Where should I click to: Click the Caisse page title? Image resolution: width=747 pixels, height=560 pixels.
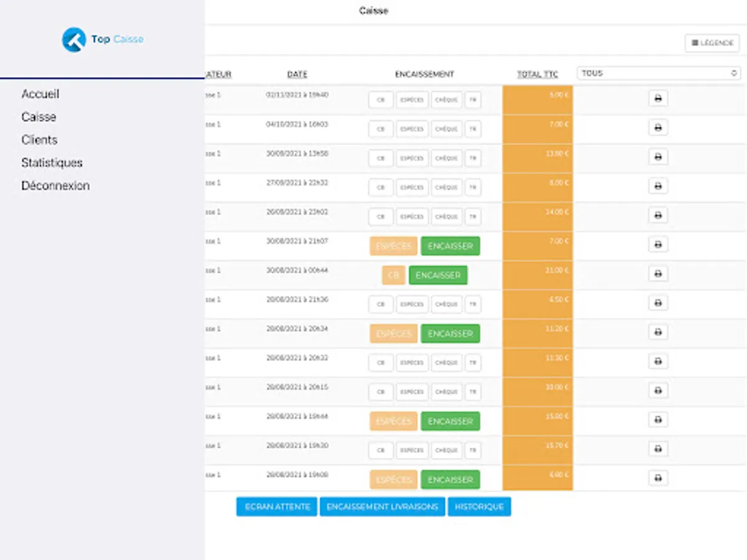tap(374, 11)
